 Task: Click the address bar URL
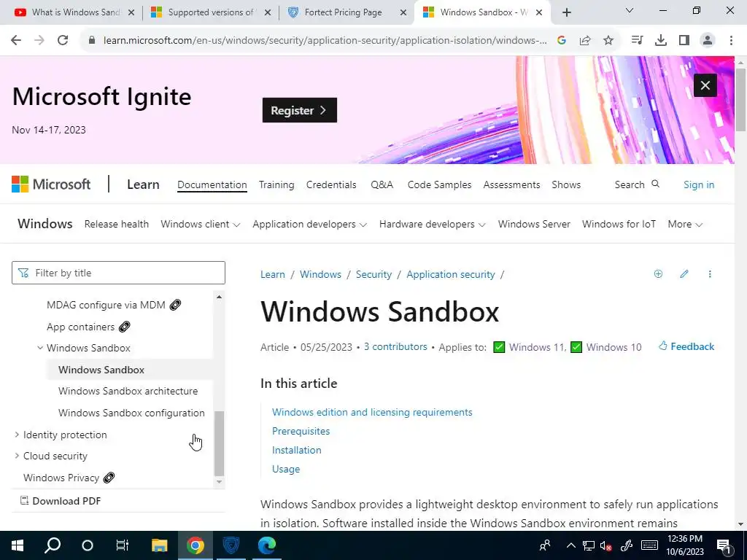tap(325, 41)
